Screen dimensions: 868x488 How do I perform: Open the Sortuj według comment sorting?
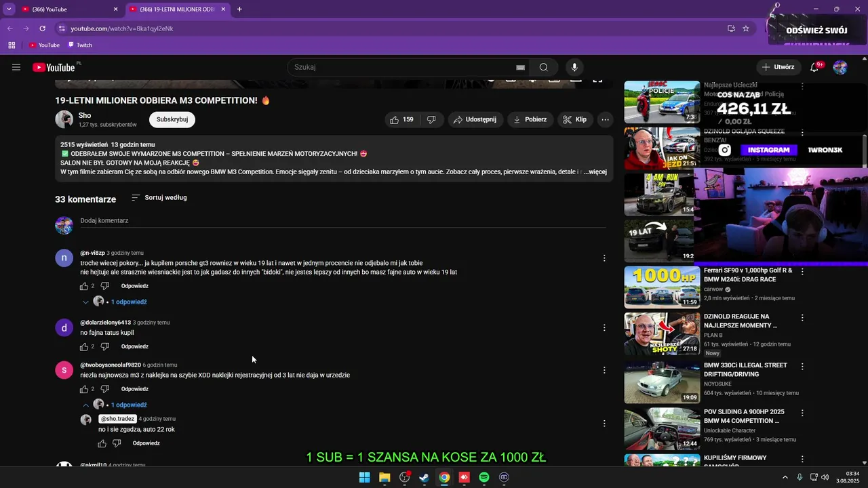(x=159, y=198)
